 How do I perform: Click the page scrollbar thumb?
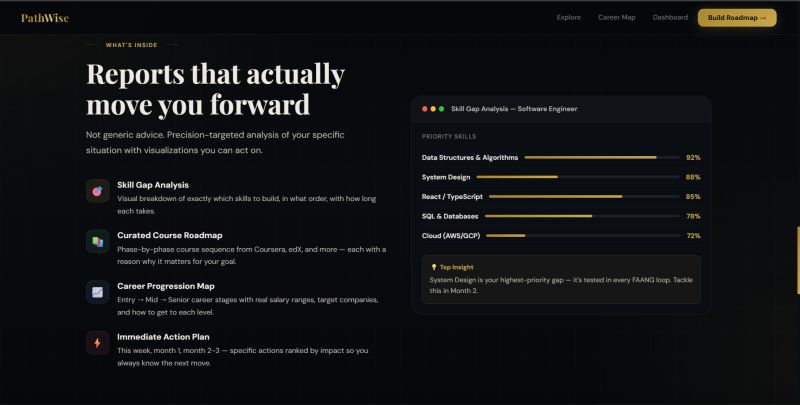pos(798,260)
